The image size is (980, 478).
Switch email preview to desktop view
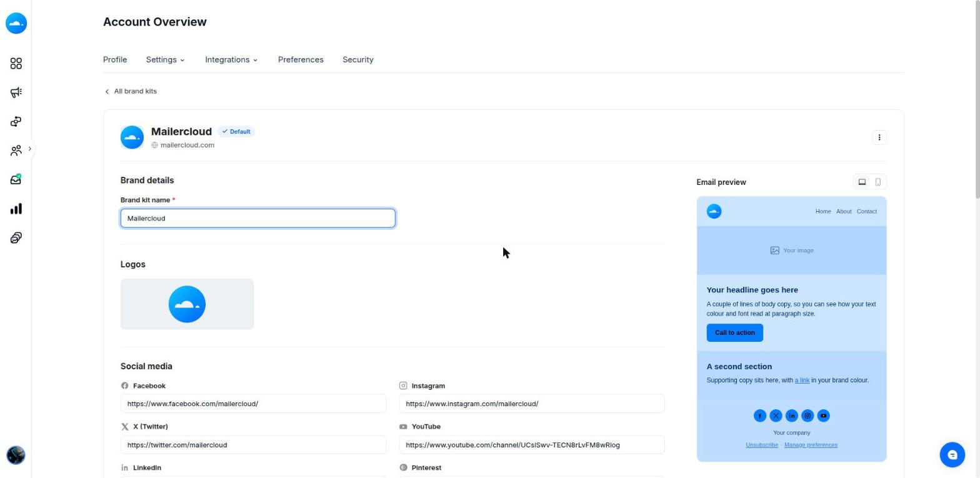tap(862, 182)
